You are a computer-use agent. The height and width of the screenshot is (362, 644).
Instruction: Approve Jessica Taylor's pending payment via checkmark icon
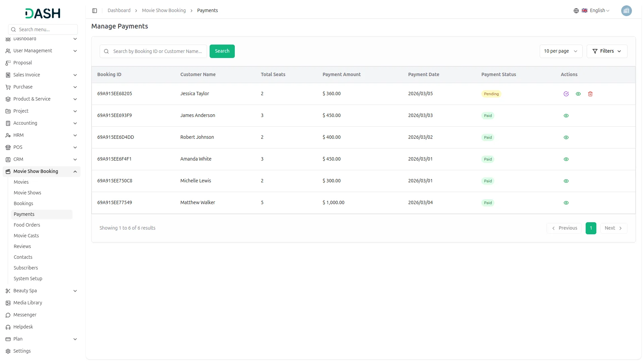pos(566,94)
